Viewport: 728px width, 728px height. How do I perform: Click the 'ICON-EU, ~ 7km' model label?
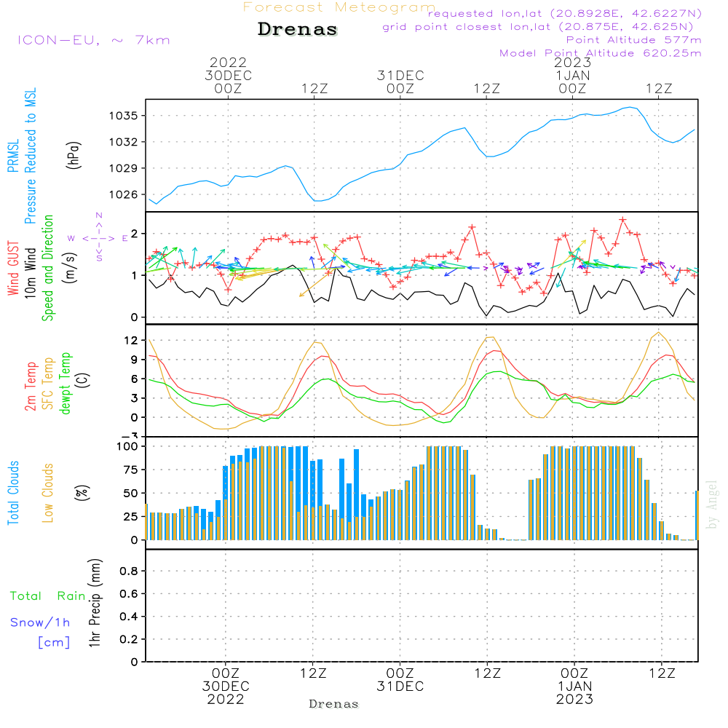pos(94,40)
